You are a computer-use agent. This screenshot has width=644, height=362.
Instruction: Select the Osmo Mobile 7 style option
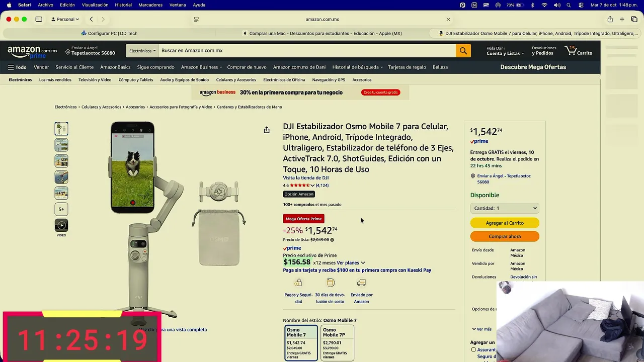pos(301,343)
